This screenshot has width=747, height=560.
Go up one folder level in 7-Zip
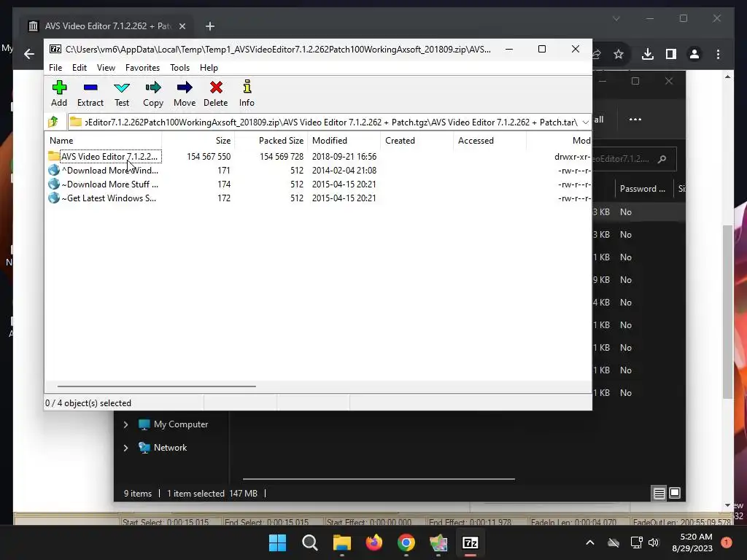point(53,122)
